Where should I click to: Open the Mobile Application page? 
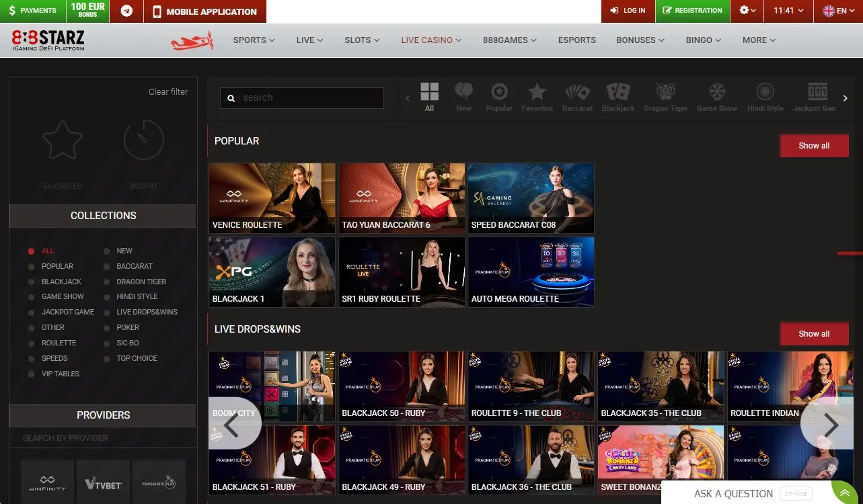(205, 11)
